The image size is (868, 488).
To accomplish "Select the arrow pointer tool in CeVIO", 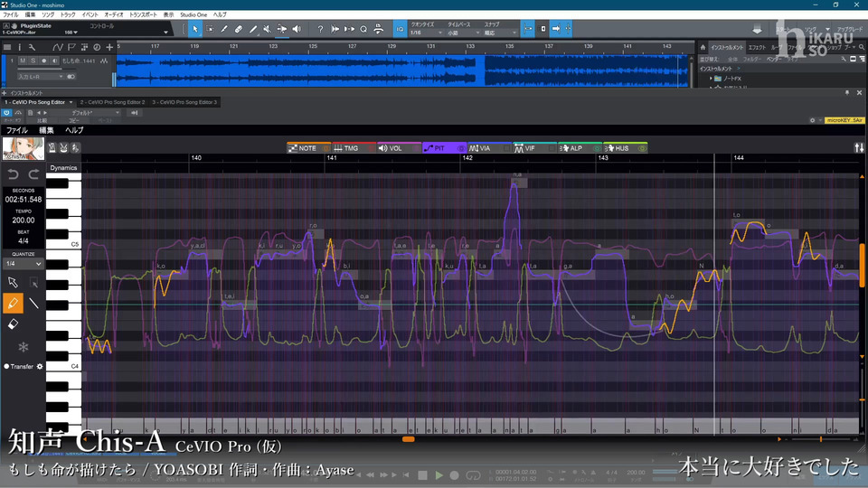I will [14, 283].
